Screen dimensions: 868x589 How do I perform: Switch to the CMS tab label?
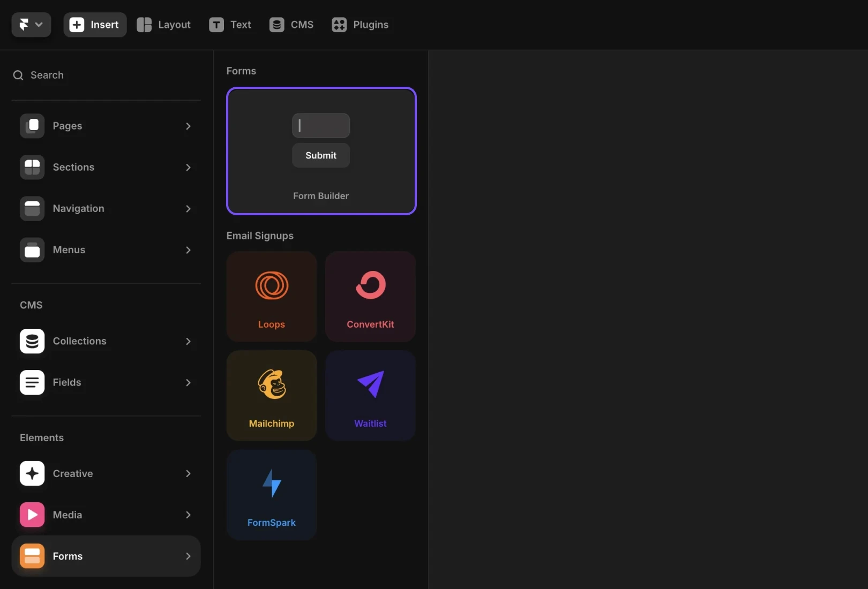[x=302, y=25]
